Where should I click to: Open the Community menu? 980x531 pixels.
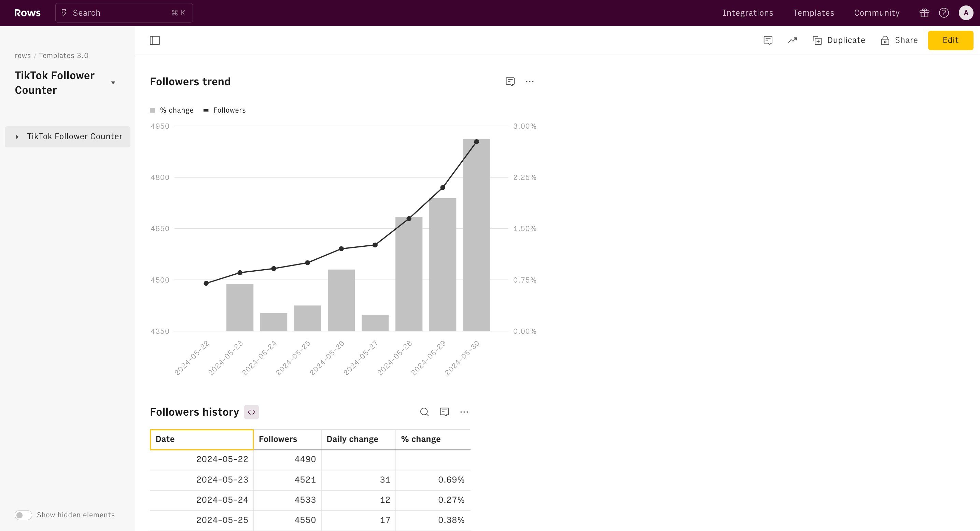click(x=877, y=13)
